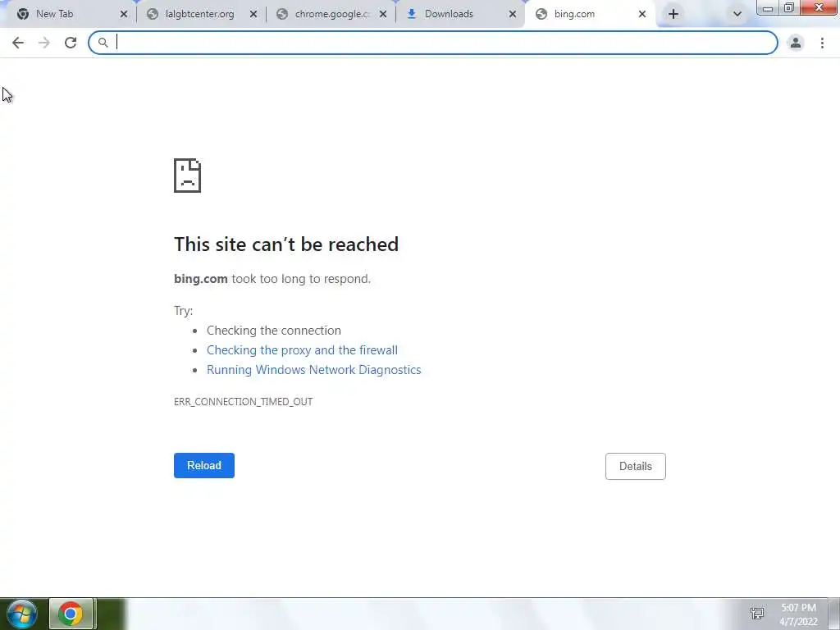This screenshot has width=840, height=630.
Task: Open Running Windows Network Diagnostics link
Action: coord(314,370)
